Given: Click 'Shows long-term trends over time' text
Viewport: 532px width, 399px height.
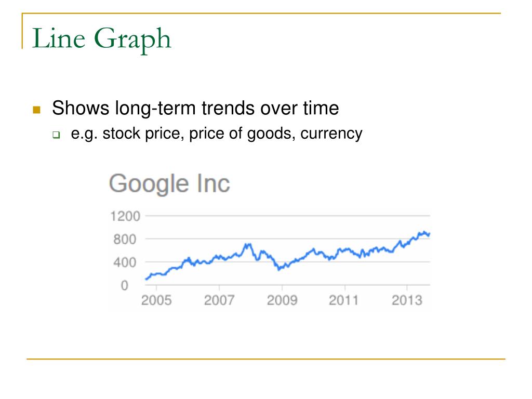Looking at the screenshot, I should (x=195, y=109).
